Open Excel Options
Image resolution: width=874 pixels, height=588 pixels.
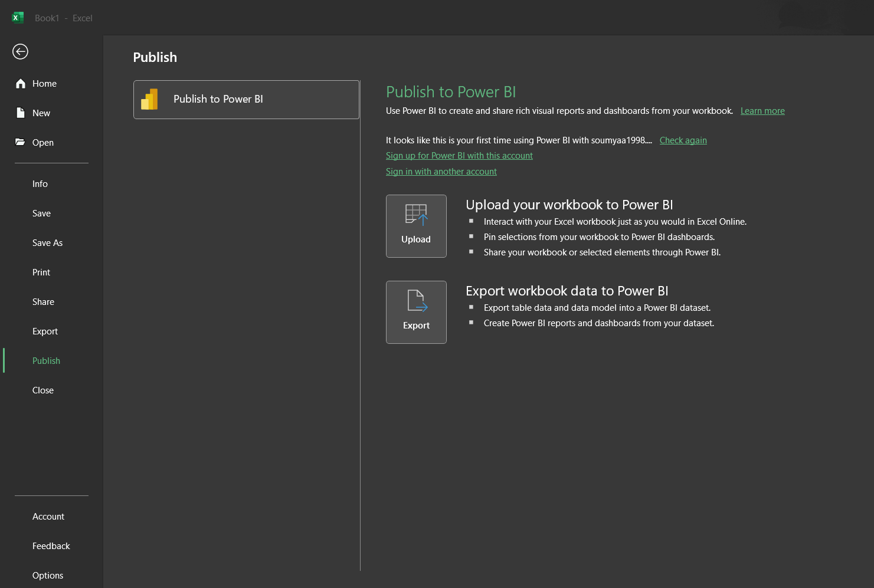point(51,576)
